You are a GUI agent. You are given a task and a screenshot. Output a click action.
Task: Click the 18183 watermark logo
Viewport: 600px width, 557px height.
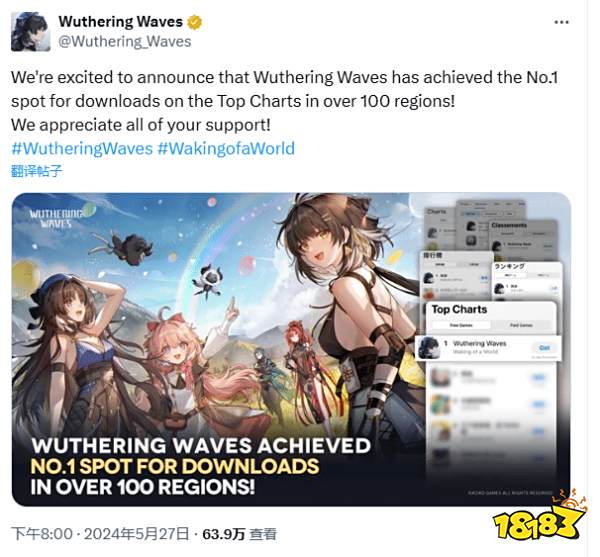[539, 521]
